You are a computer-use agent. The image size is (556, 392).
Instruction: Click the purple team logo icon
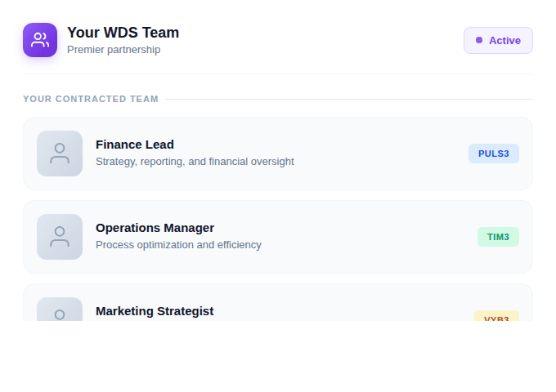click(40, 40)
